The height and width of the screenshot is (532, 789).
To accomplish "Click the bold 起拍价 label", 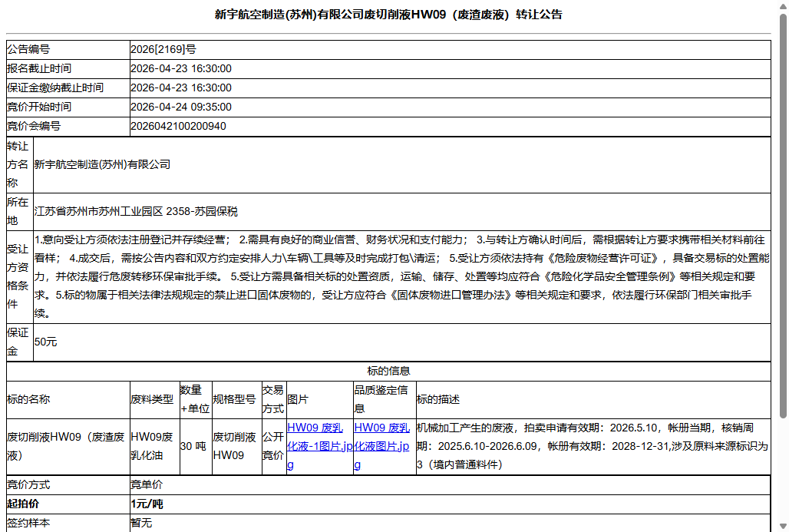I will tap(23, 504).
